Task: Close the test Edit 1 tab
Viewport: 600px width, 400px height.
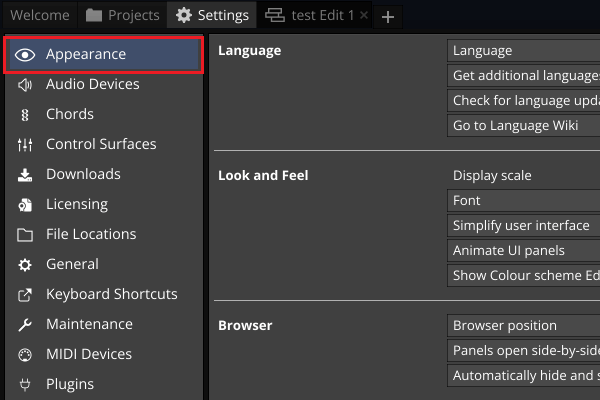Action: (x=363, y=16)
